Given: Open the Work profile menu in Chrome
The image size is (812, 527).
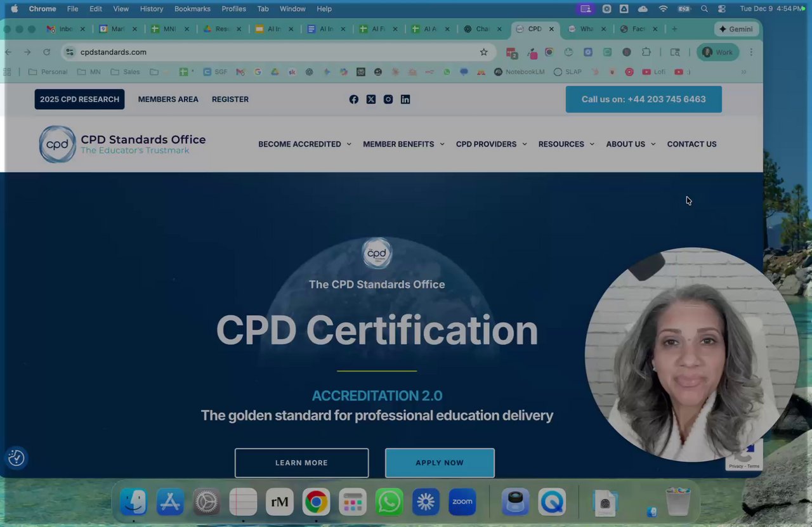Looking at the screenshot, I should pos(717,52).
